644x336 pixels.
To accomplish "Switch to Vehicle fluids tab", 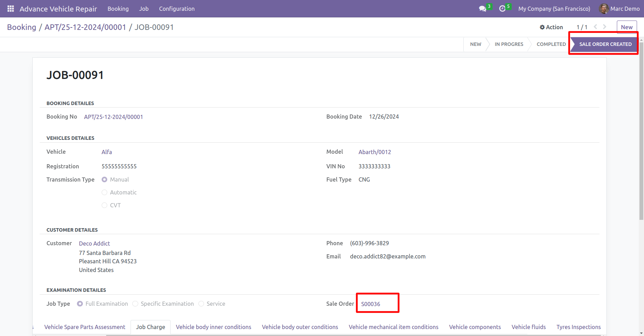I will click(528, 327).
